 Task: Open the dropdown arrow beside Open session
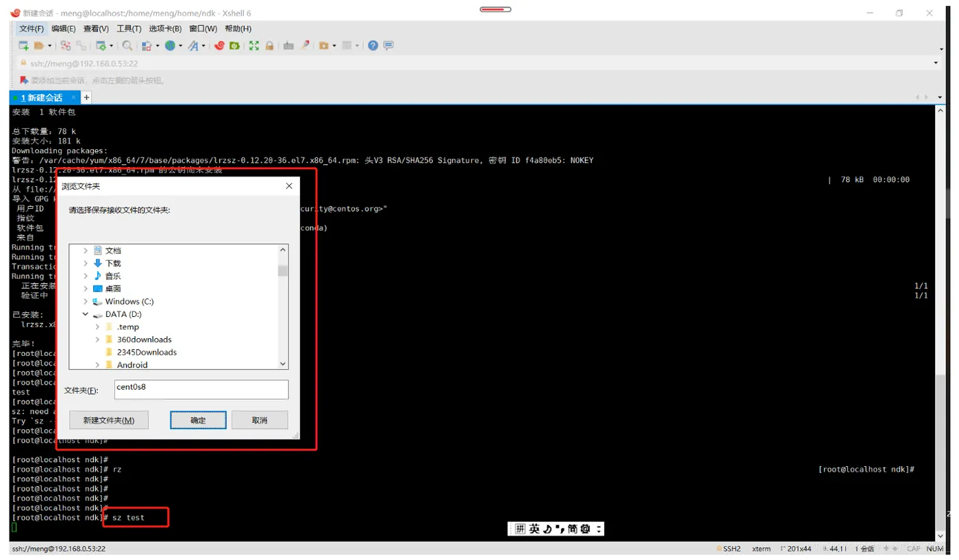tap(49, 46)
